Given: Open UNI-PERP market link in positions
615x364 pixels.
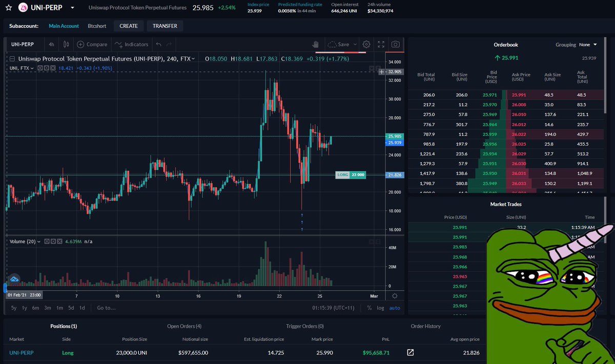Looking at the screenshot, I should (21, 353).
